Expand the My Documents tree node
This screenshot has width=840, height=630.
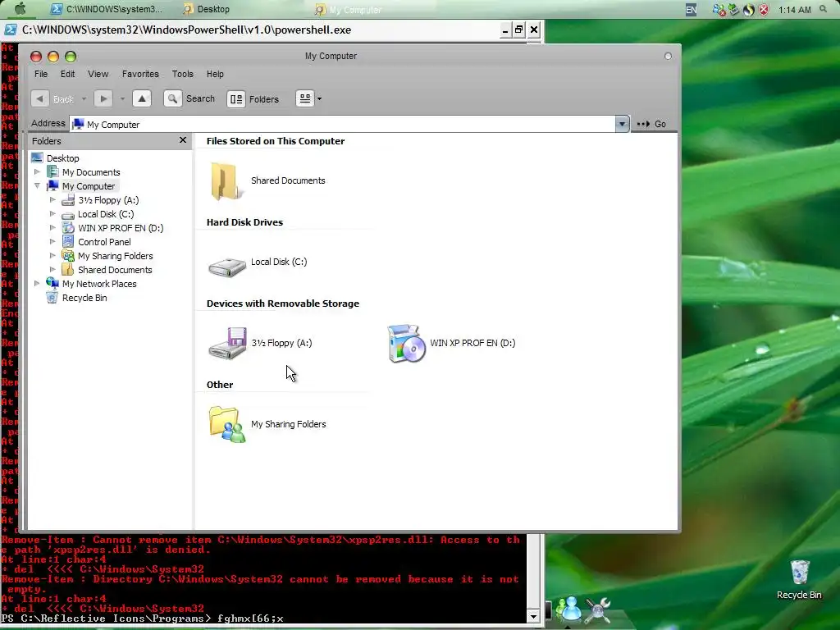[37, 172]
